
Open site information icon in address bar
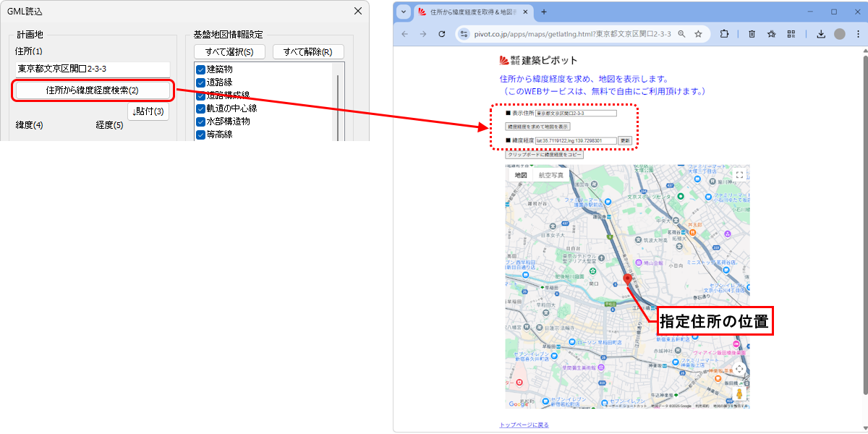click(x=465, y=34)
